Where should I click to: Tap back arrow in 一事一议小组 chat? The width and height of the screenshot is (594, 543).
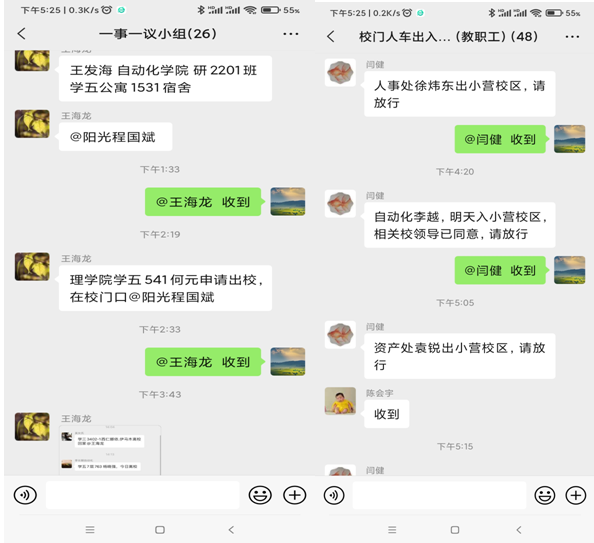click(22, 34)
